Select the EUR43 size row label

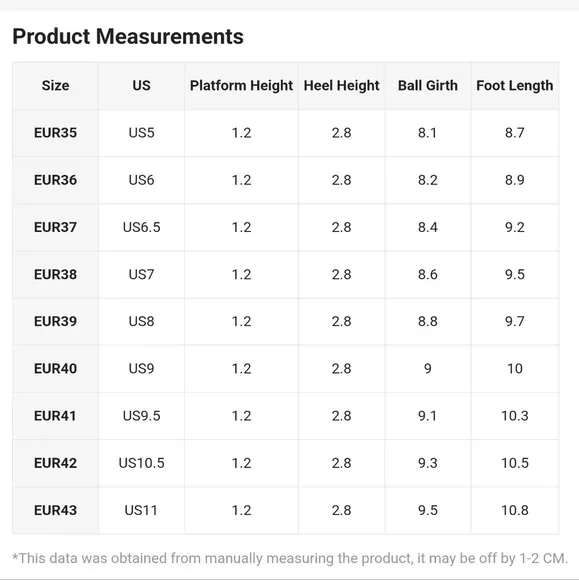click(55, 510)
